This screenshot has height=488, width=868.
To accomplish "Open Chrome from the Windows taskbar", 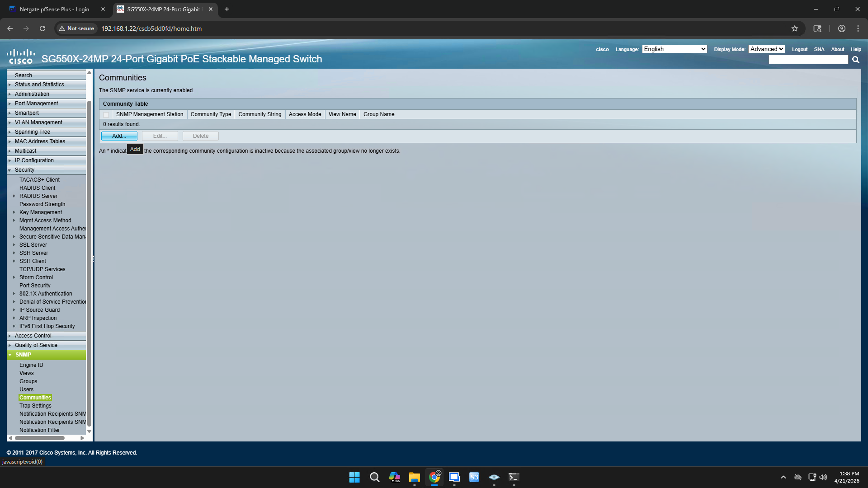I will point(434,477).
